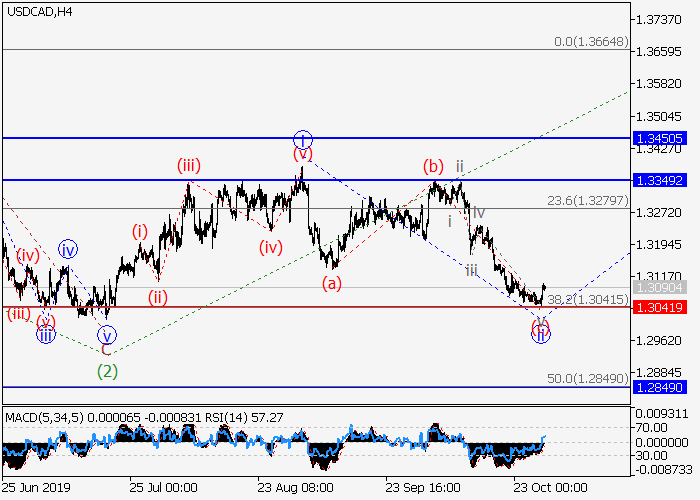Click the red c wave label
Screen dimensions: 700x500
107,350
